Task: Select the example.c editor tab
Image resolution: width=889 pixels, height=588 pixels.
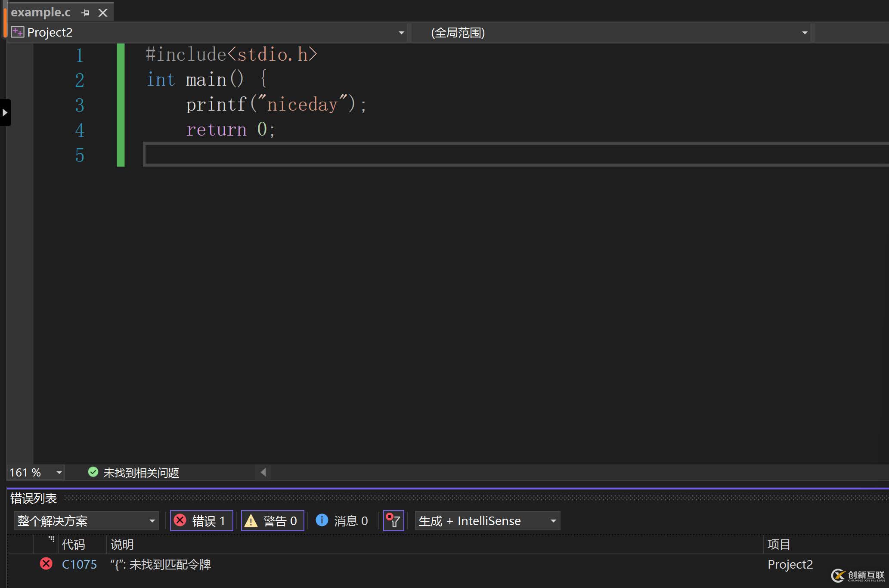Action: point(40,12)
